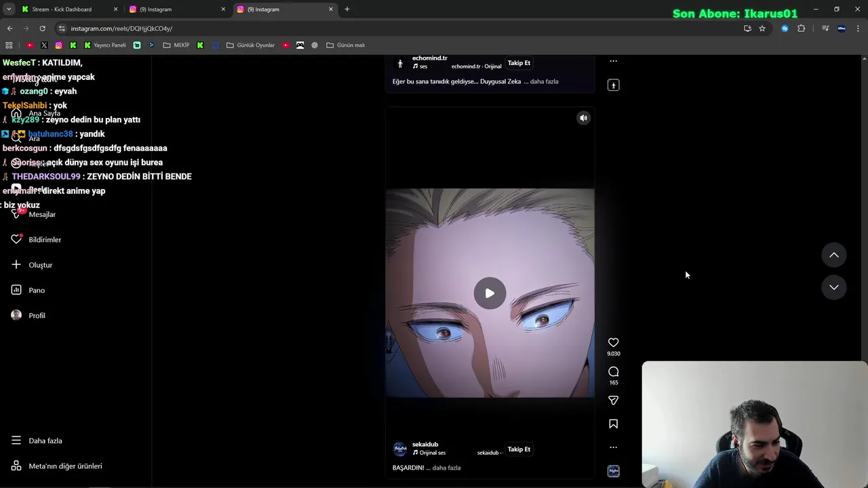The height and width of the screenshot is (488, 868).
Task: Open comments on the sekaidub reel
Action: click(613, 371)
